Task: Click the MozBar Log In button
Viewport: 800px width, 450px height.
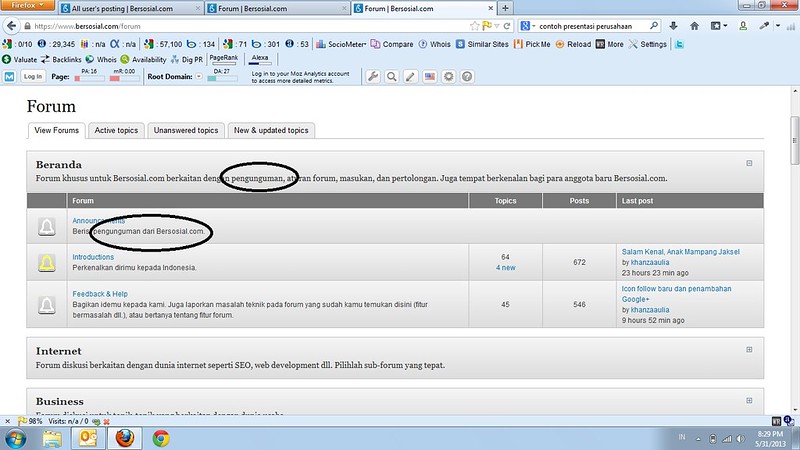Action: (x=33, y=77)
